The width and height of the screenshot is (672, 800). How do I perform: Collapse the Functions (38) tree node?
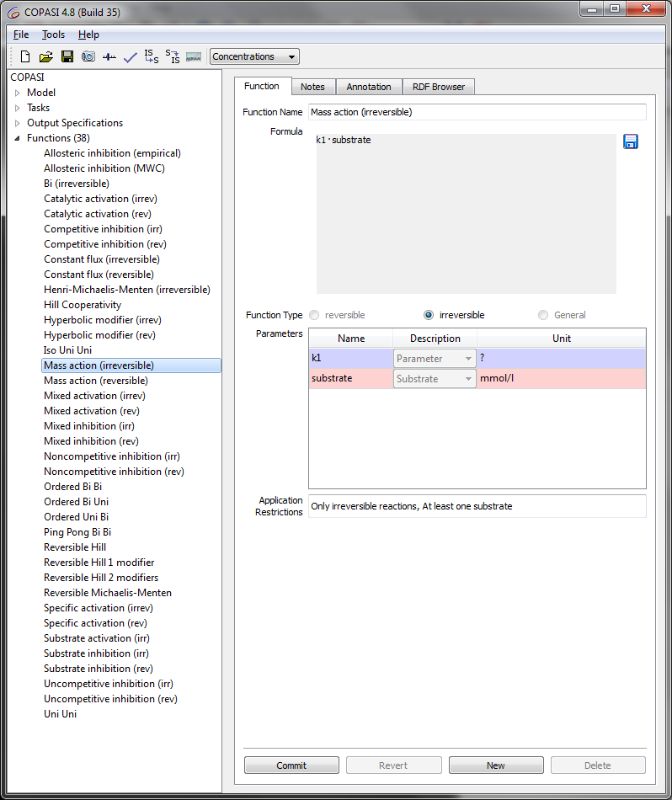tap(17, 138)
